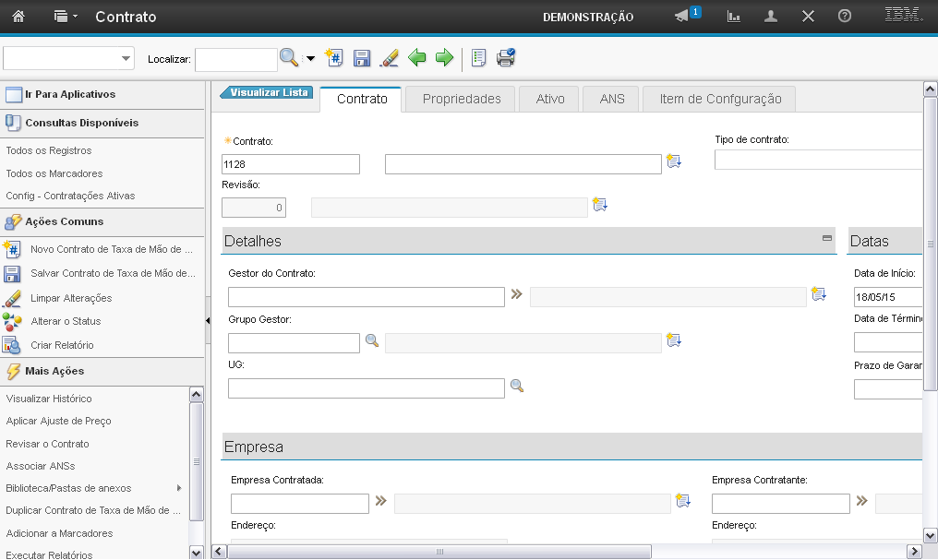Image resolution: width=938 pixels, height=560 pixels.
Task: Click the New Contract toolbar icon
Action: pyautogui.click(x=334, y=58)
